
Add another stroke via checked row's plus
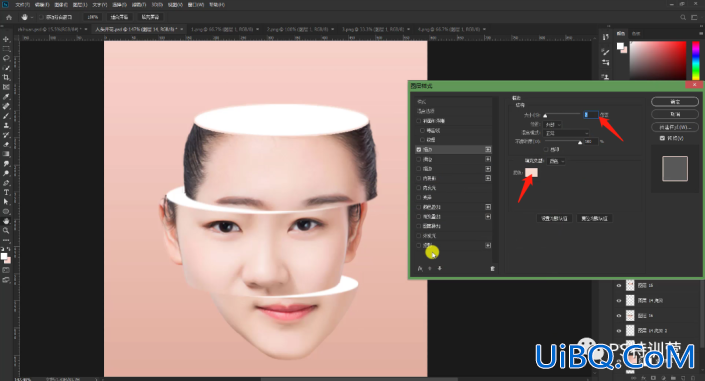point(488,149)
